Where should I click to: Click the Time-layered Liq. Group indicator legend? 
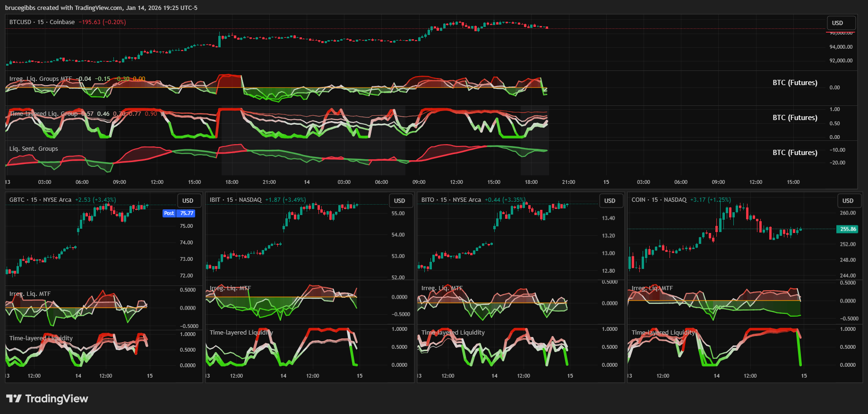coord(43,114)
